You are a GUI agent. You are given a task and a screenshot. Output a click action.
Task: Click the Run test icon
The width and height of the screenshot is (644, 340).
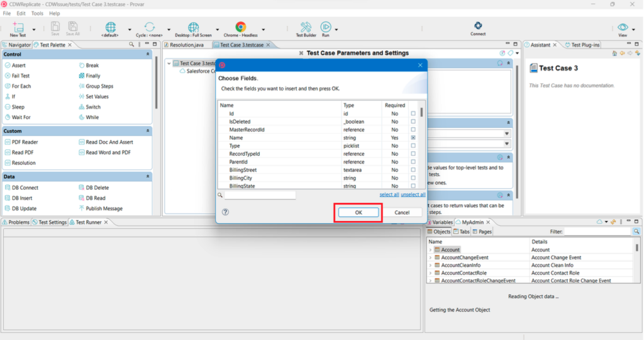pos(326,27)
